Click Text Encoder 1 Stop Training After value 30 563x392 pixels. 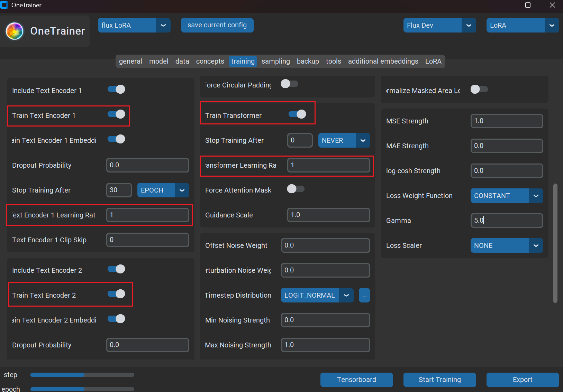[x=119, y=190]
